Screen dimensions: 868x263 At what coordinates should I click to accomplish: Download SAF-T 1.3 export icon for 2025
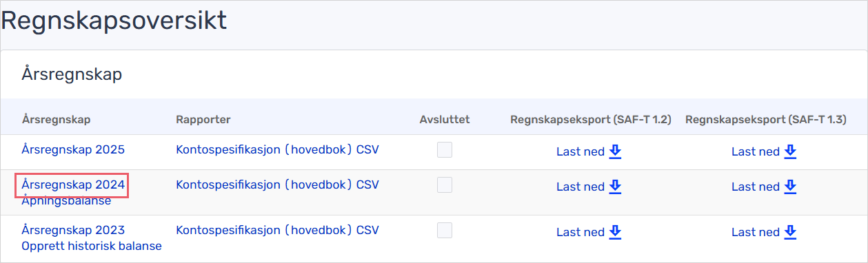(790, 151)
